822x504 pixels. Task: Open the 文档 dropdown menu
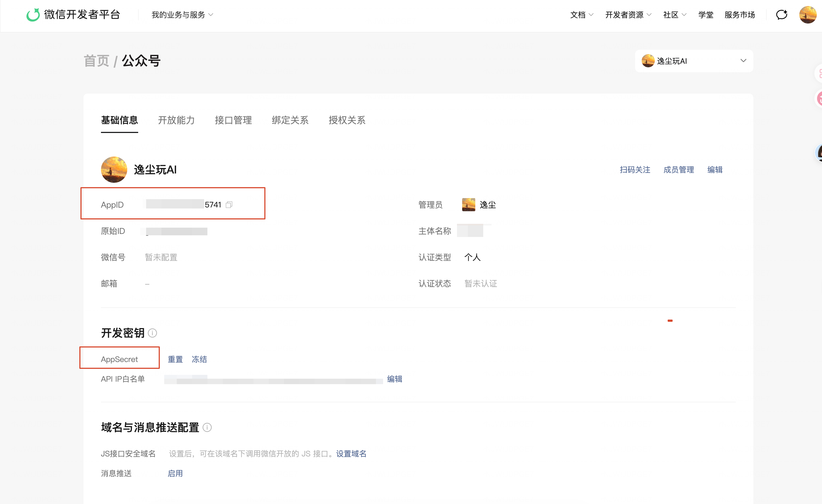pos(581,15)
